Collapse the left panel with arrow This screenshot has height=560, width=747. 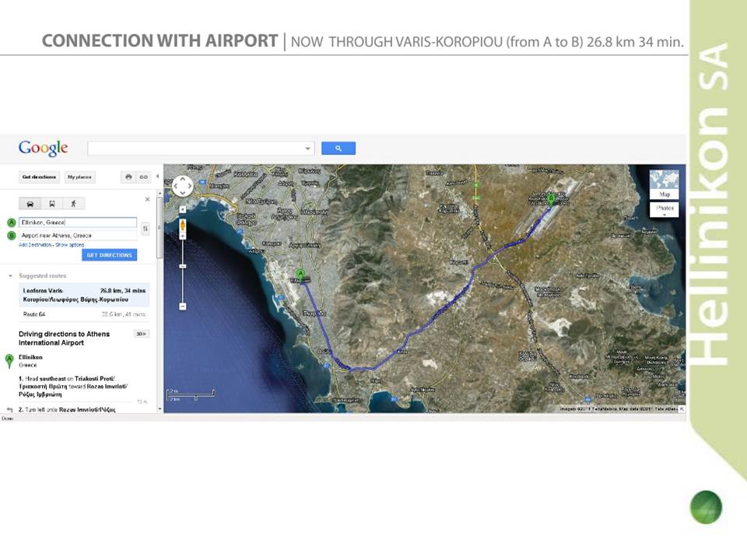click(x=158, y=177)
